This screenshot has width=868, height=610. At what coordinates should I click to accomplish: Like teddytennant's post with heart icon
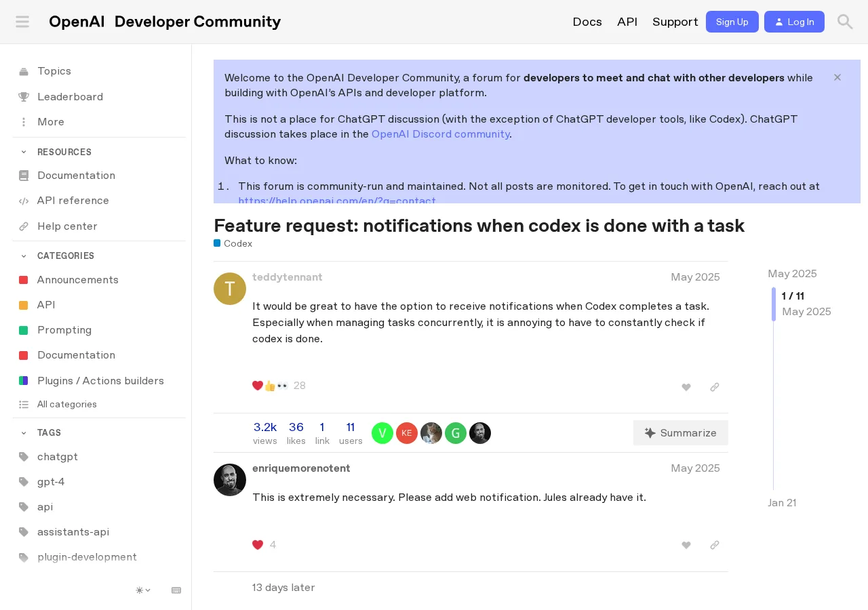click(686, 387)
